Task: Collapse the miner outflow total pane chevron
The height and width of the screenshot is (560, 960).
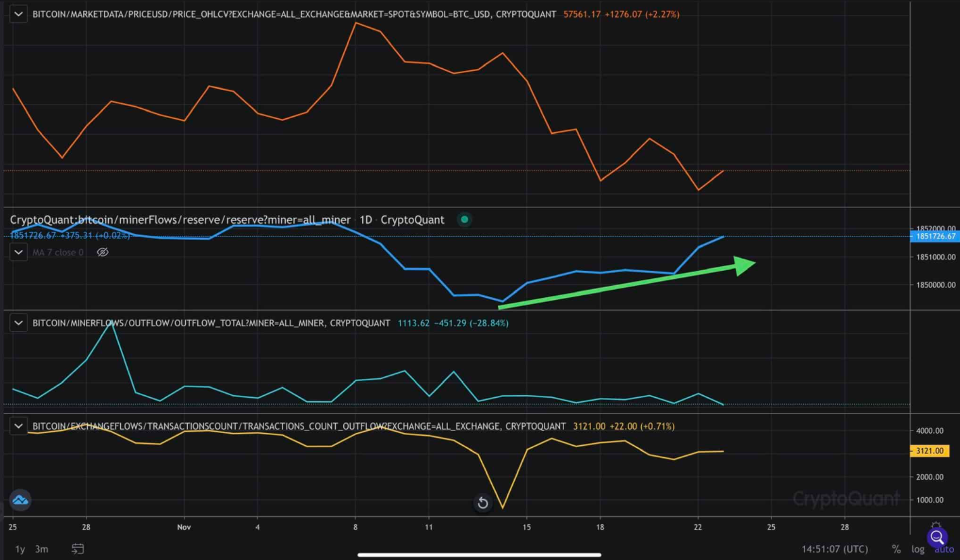Action: point(19,323)
